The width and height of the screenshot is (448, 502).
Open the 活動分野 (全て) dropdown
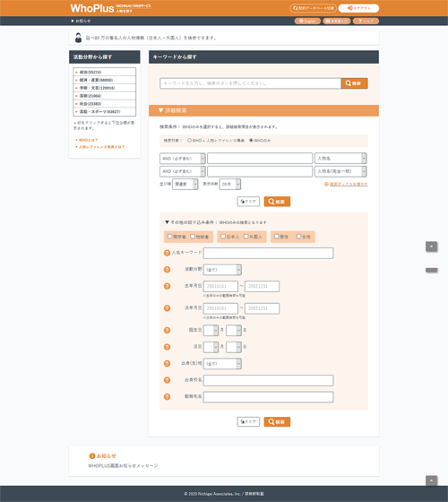[222, 270]
